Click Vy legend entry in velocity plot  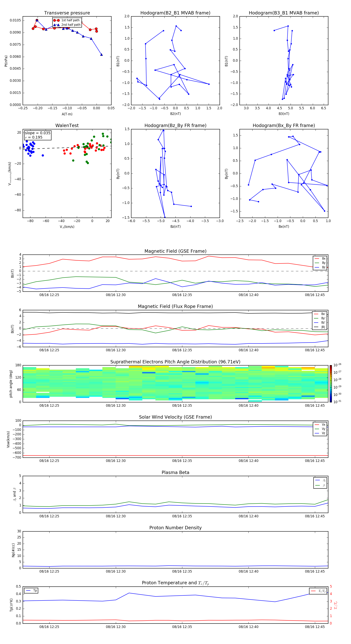(320, 429)
